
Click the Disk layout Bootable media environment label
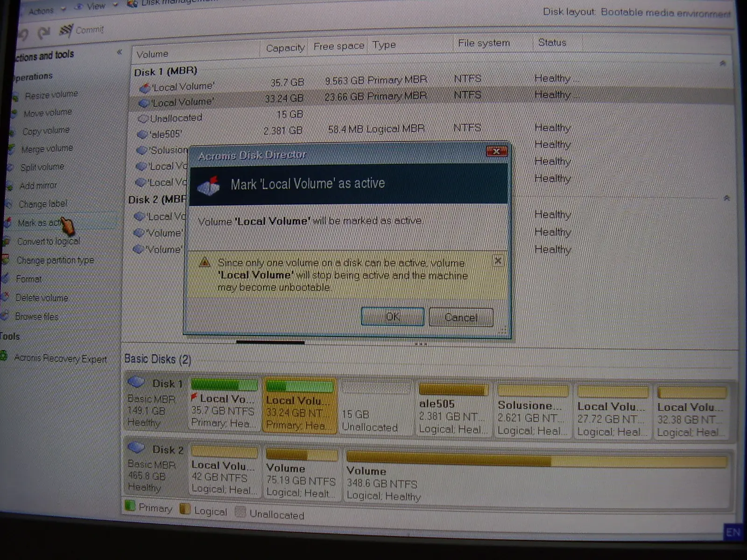pos(636,12)
